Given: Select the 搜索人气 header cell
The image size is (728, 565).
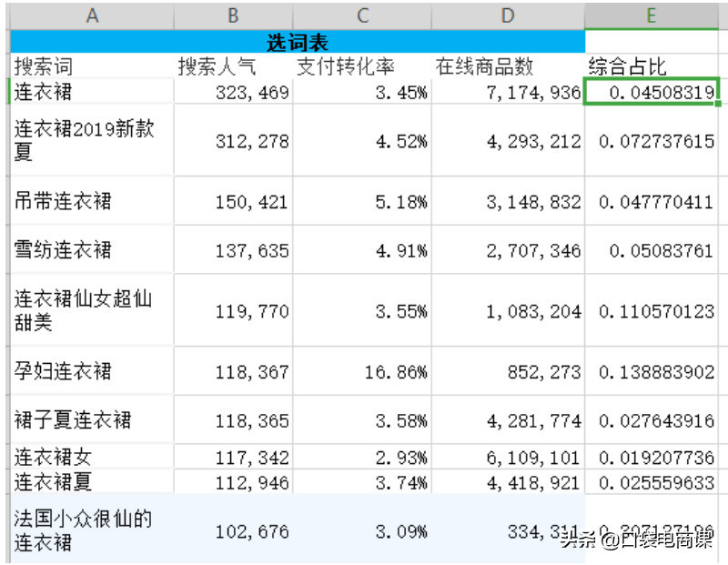Looking at the screenshot, I should click(x=233, y=66).
